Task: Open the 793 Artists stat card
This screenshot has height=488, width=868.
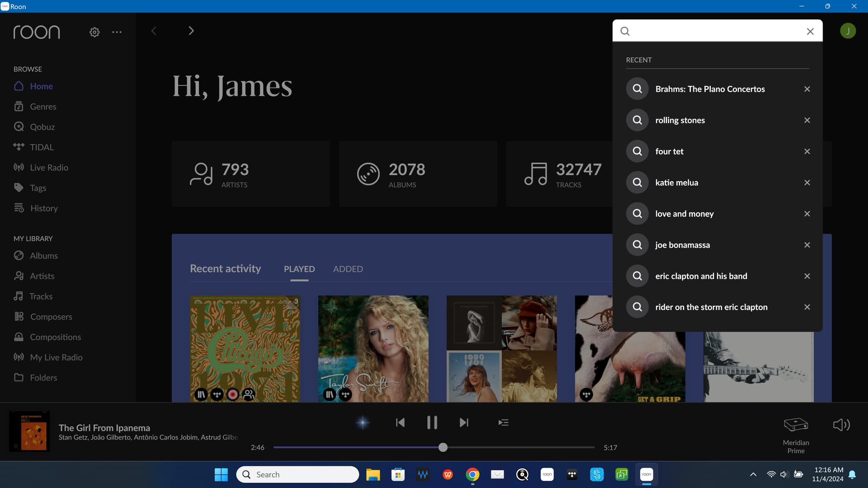Action: coord(251,174)
